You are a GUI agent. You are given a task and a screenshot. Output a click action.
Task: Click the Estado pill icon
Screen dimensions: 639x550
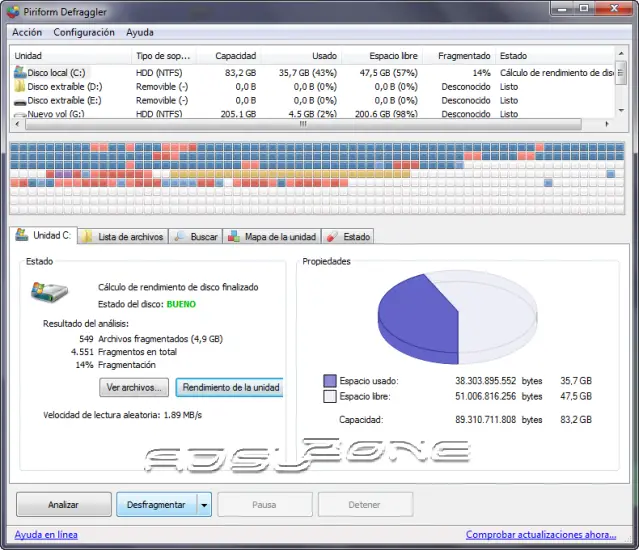pos(333,237)
